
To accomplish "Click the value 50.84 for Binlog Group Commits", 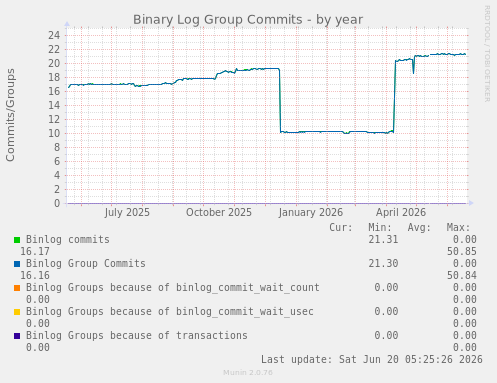I will (x=462, y=276).
